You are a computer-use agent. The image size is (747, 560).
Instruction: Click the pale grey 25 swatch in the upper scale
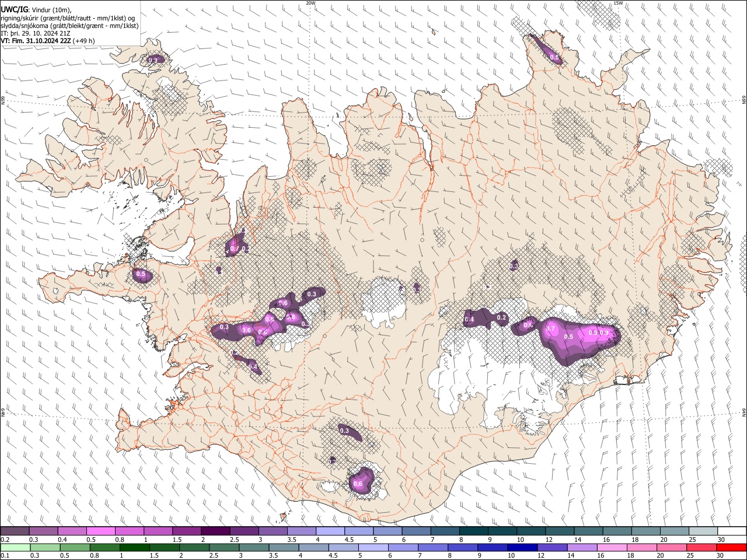[x=703, y=531]
